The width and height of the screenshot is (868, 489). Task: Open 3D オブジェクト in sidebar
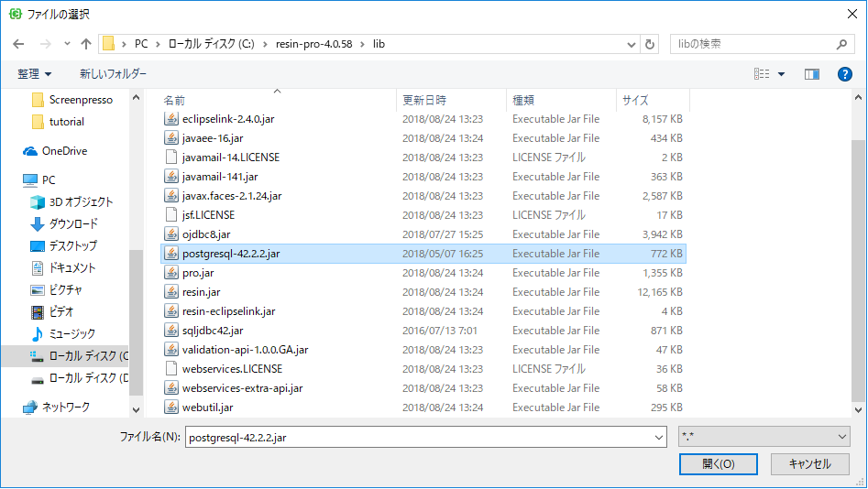point(71,201)
